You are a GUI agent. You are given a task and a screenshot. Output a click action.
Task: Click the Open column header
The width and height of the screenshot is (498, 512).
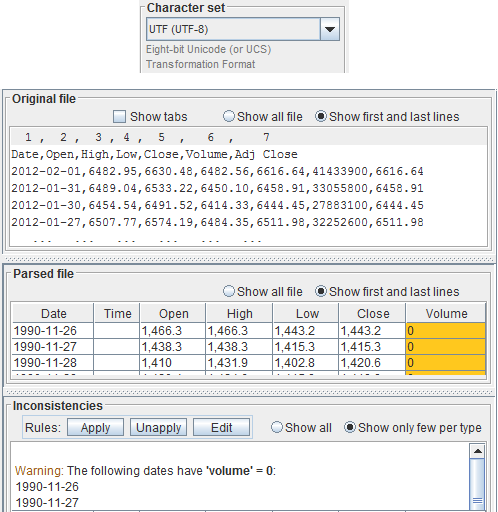(173, 313)
